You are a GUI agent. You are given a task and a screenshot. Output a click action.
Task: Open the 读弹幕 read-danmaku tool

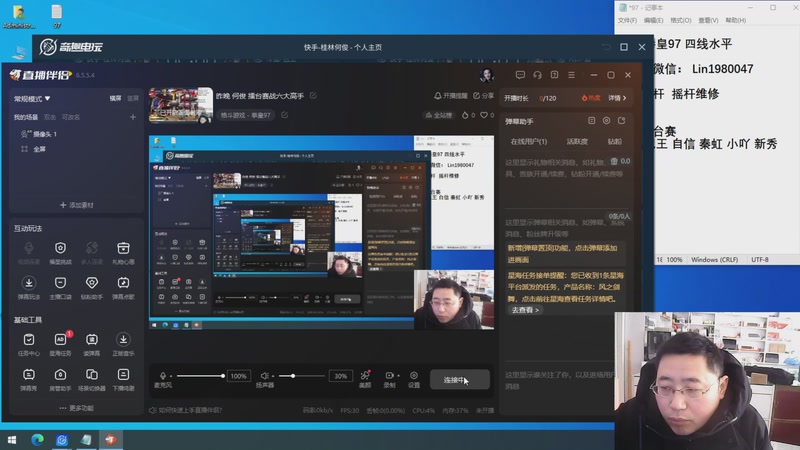tap(92, 344)
